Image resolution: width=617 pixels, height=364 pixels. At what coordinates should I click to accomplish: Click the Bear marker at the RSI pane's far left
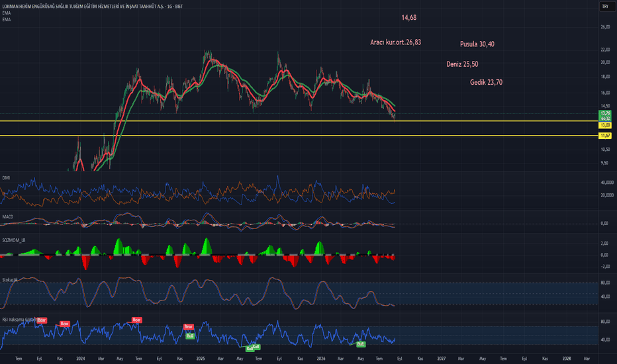[42, 320]
